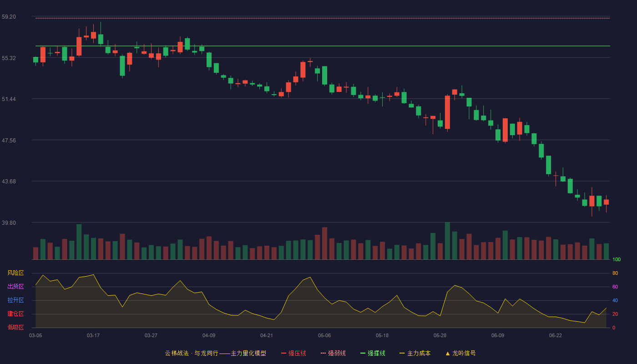Click the 43.68 price axis label
The image size is (637, 364).
(x=9, y=182)
